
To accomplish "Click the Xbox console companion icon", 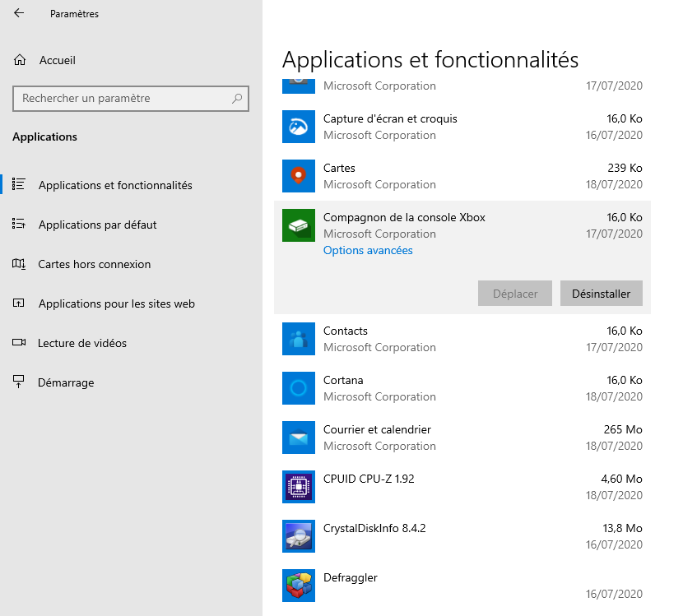I will click(299, 225).
